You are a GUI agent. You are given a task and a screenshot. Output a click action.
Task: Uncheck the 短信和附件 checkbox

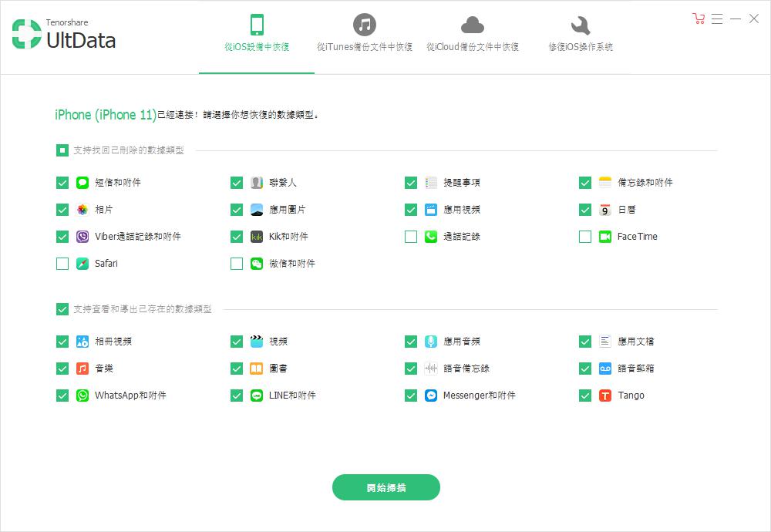click(x=62, y=183)
